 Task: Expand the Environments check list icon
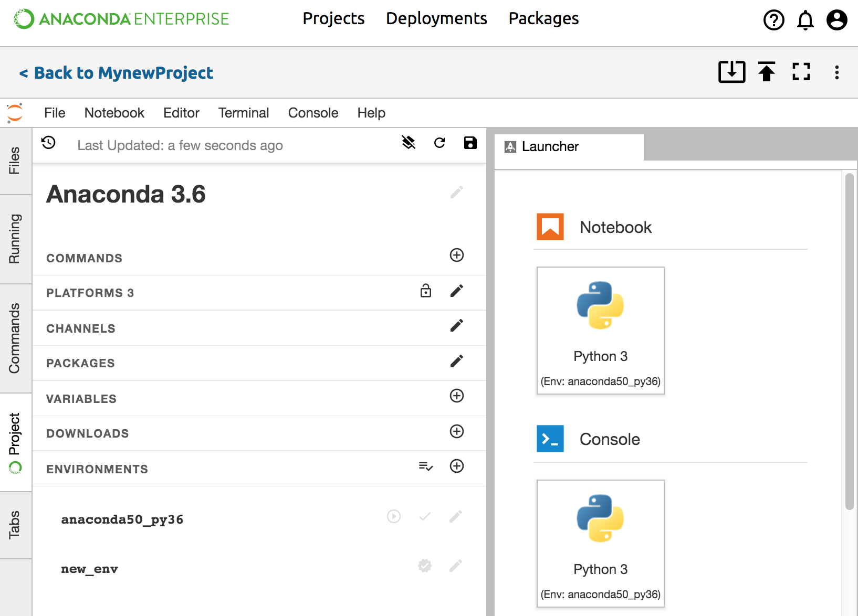426,466
